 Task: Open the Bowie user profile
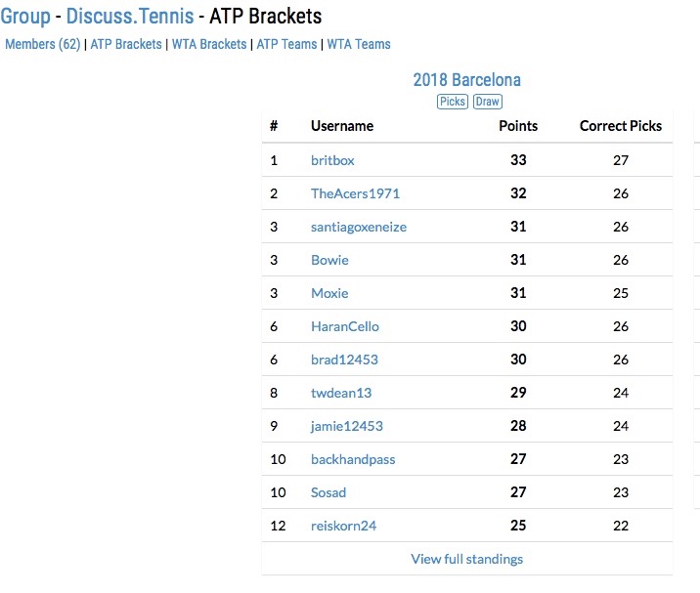tap(329, 260)
